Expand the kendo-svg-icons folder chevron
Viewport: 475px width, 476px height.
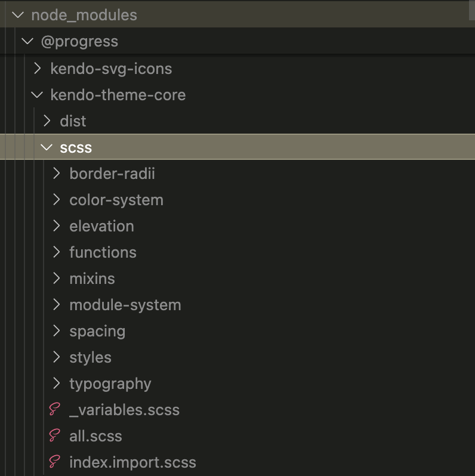(38, 69)
